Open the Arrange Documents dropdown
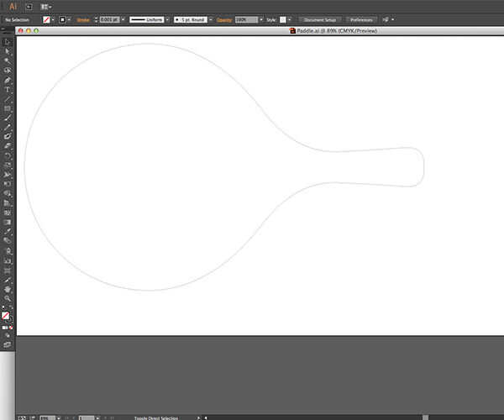 (x=46, y=7)
